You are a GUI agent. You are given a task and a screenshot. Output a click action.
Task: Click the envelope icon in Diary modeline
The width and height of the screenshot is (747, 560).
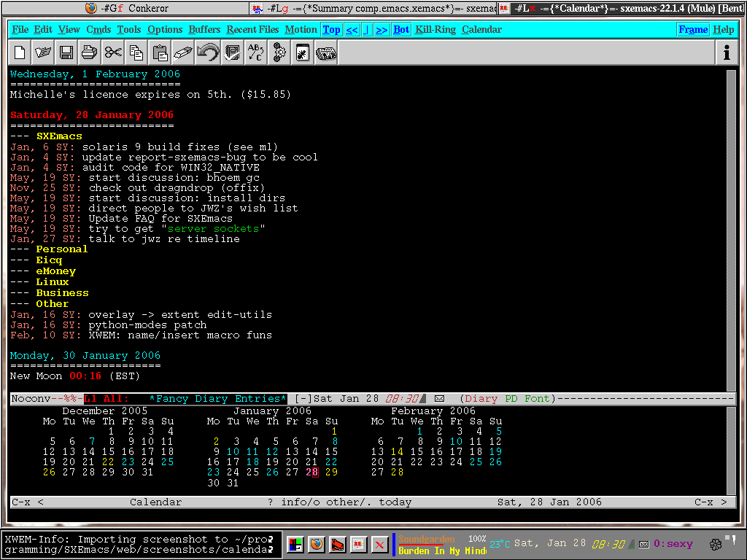click(x=439, y=399)
